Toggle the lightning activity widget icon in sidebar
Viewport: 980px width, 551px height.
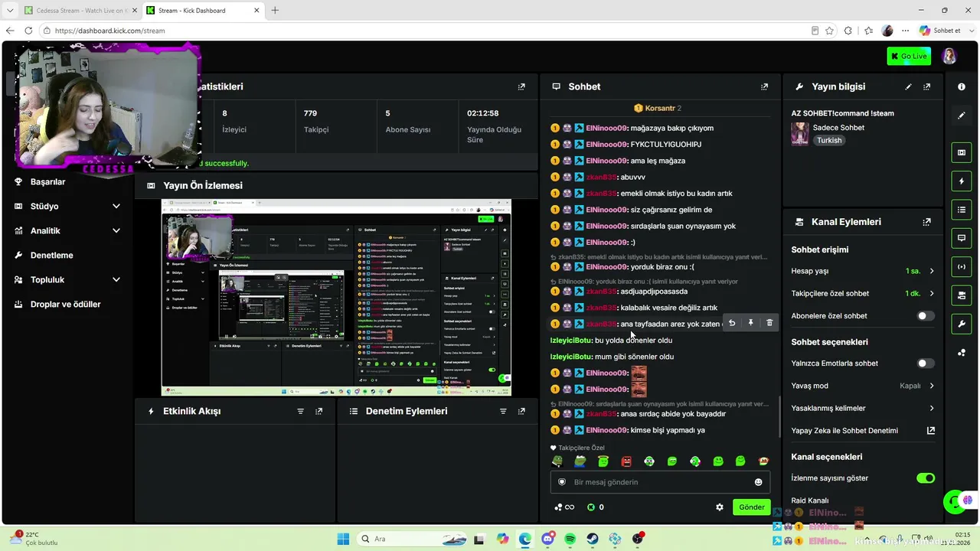962,181
